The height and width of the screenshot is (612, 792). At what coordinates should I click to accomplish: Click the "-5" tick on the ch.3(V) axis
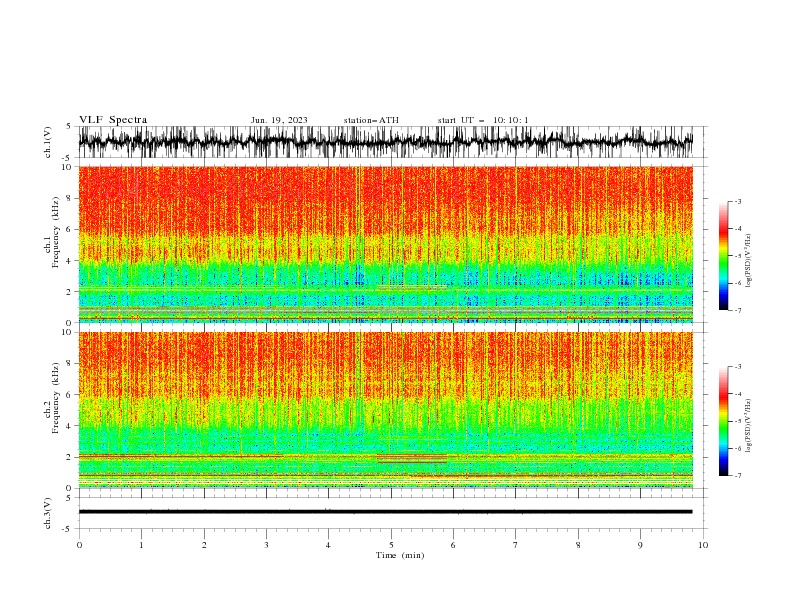pyautogui.click(x=67, y=529)
